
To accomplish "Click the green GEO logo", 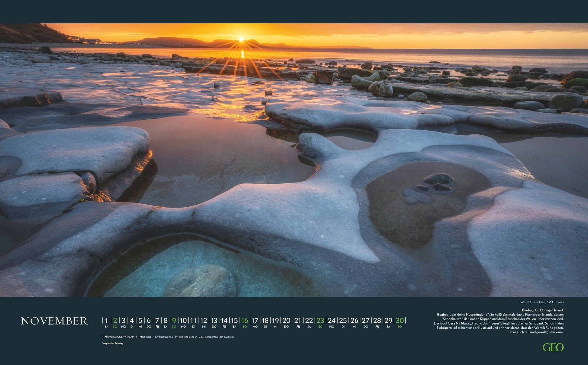I will point(553,347).
